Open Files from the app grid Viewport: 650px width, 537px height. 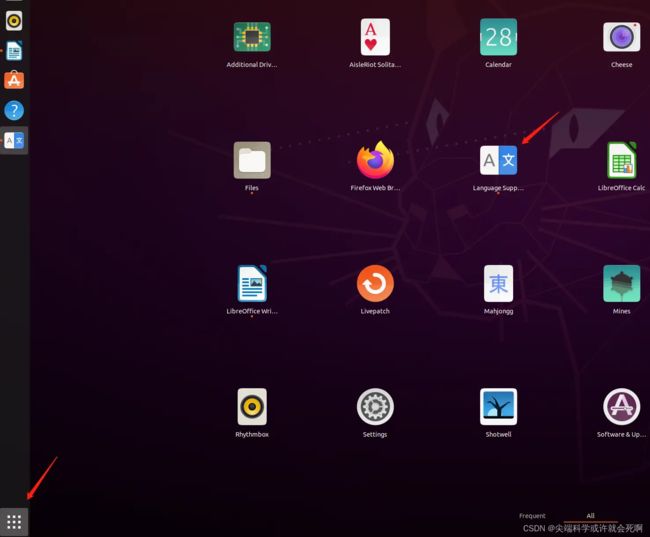pyautogui.click(x=252, y=160)
